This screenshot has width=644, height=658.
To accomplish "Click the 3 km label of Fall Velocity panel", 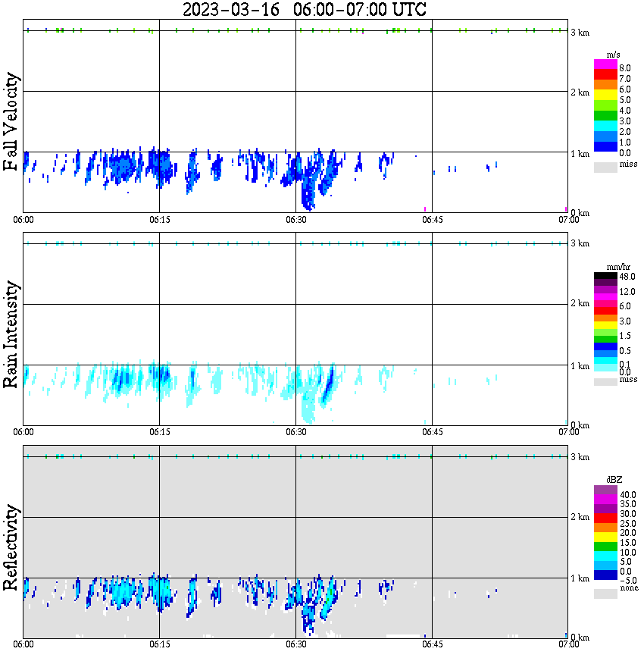I will point(580,33).
